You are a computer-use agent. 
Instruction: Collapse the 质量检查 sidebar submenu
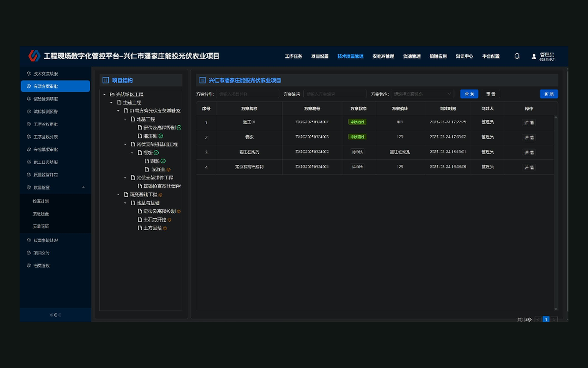[83, 187]
